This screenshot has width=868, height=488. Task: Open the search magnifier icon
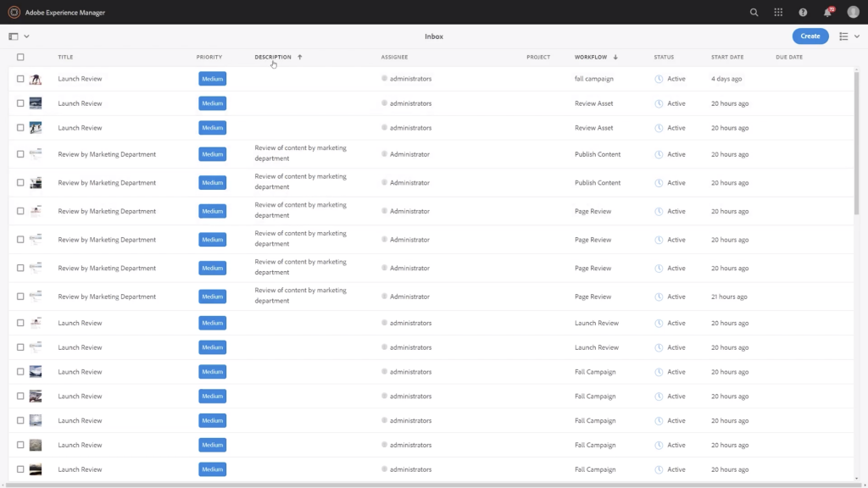coord(754,12)
